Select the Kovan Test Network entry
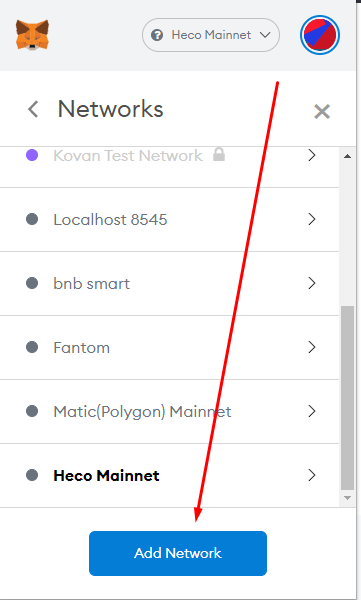The height and width of the screenshot is (600, 361). pyautogui.click(x=170, y=155)
